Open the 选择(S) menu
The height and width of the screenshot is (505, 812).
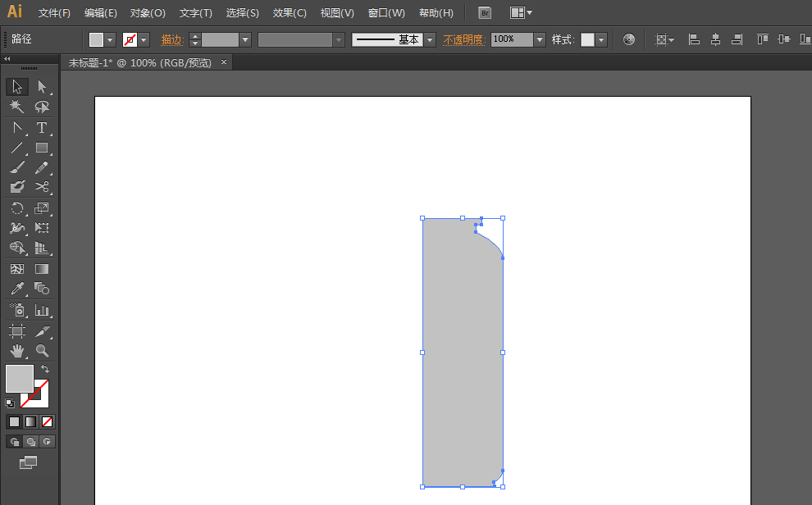click(x=242, y=13)
